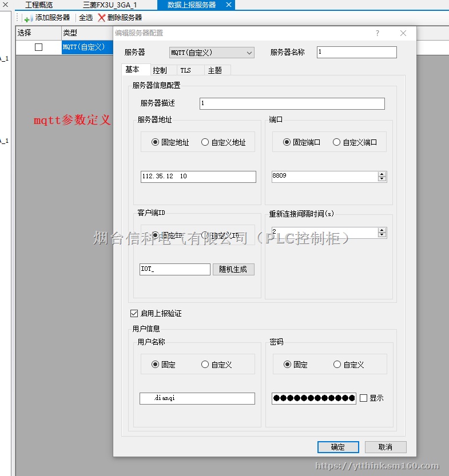449x476 pixels.
Task: Select 自定义地址 radio button
Action: 205,142
